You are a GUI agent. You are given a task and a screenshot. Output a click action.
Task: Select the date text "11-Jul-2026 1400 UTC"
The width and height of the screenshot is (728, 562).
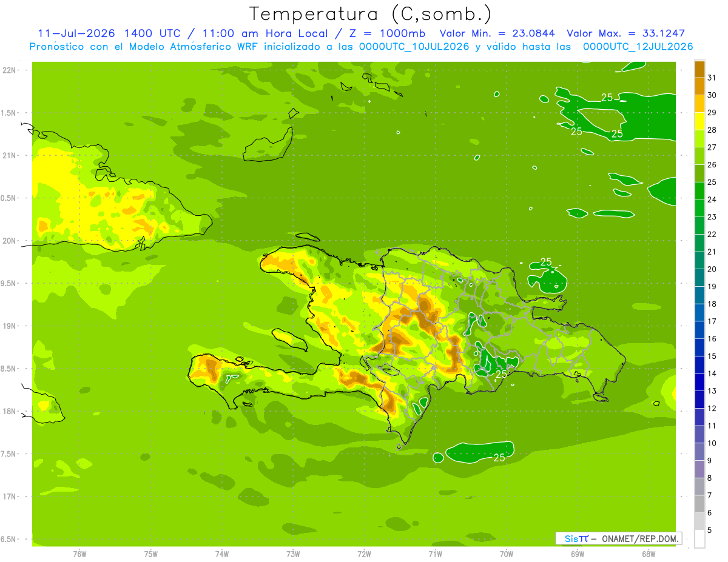point(109,33)
